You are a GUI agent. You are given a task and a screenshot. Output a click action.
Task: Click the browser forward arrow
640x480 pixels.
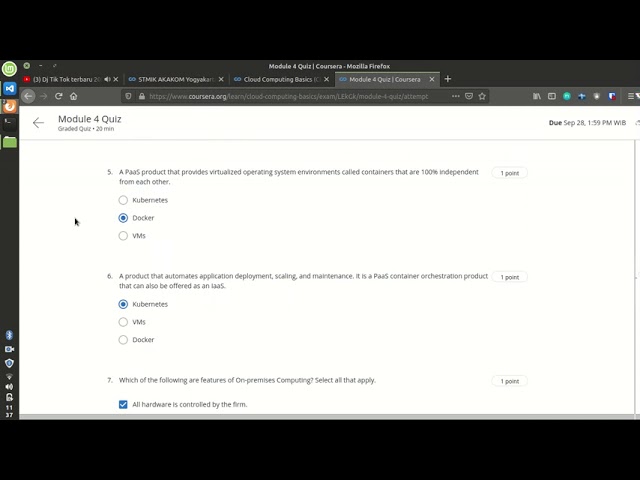click(x=43, y=96)
